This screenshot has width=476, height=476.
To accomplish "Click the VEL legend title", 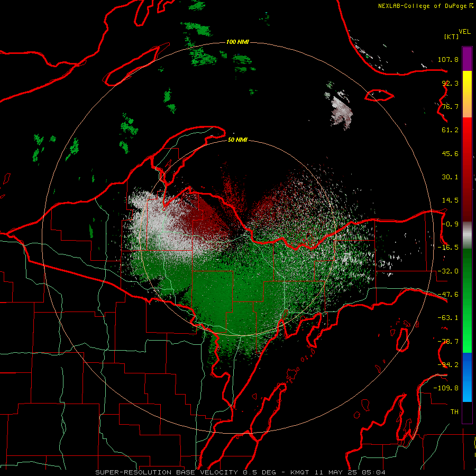I will click(x=464, y=32).
